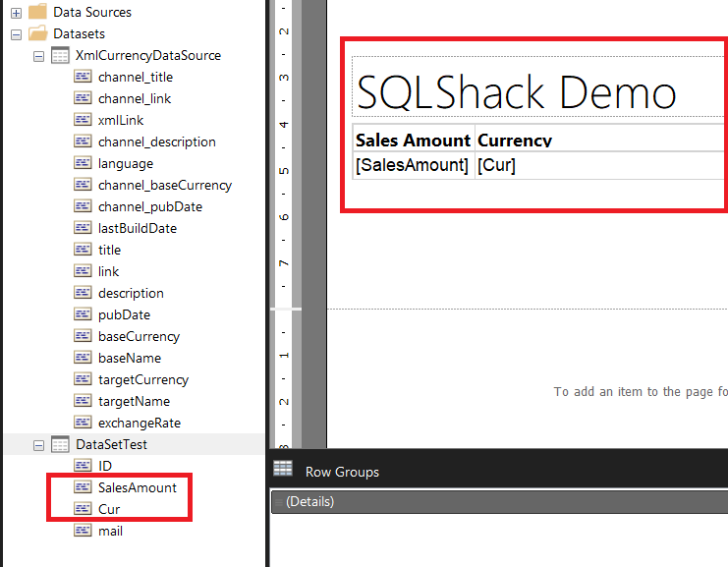728x567 pixels.
Task: Click the Cur field icon
Action: (x=83, y=509)
